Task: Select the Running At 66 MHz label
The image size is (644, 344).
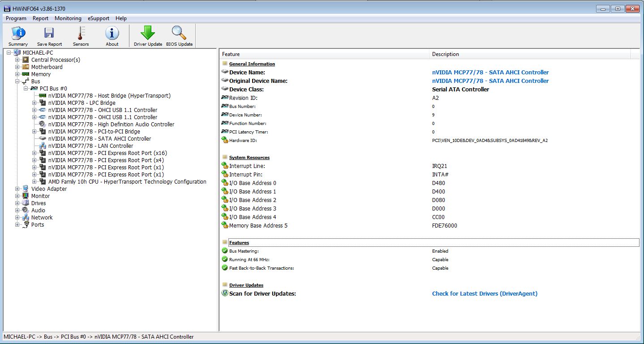Action: click(x=249, y=260)
